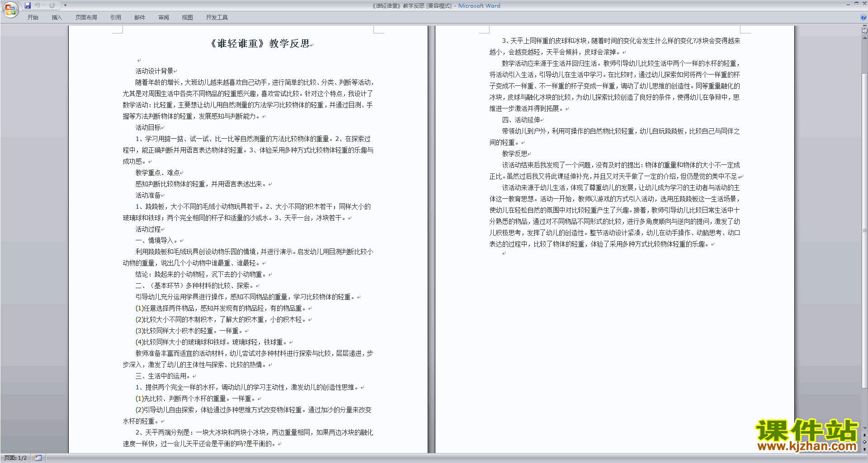Viewport: 868px width, 463px height.
Task: Click the document title 《谁轻谁重》教学反思
Action: click(x=259, y=43)
